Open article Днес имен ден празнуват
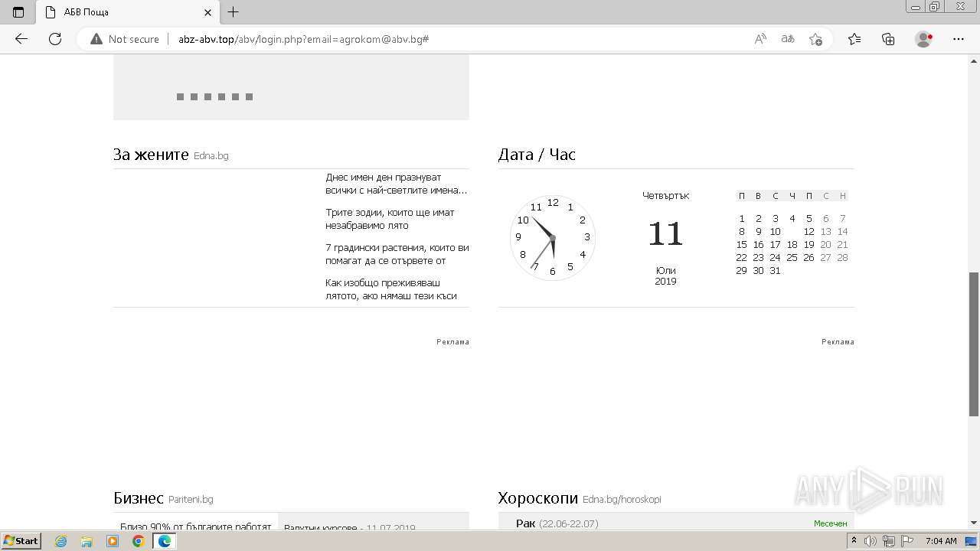 click(397, 184)
